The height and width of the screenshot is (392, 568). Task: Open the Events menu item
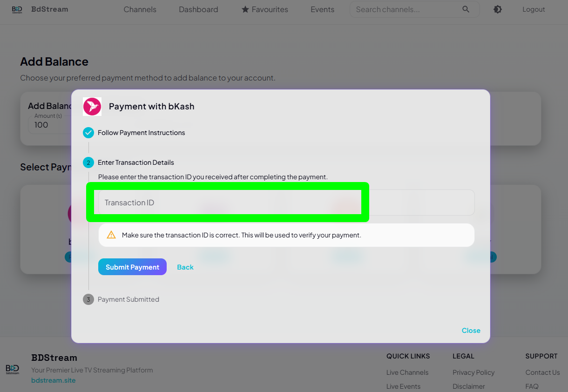322,9
